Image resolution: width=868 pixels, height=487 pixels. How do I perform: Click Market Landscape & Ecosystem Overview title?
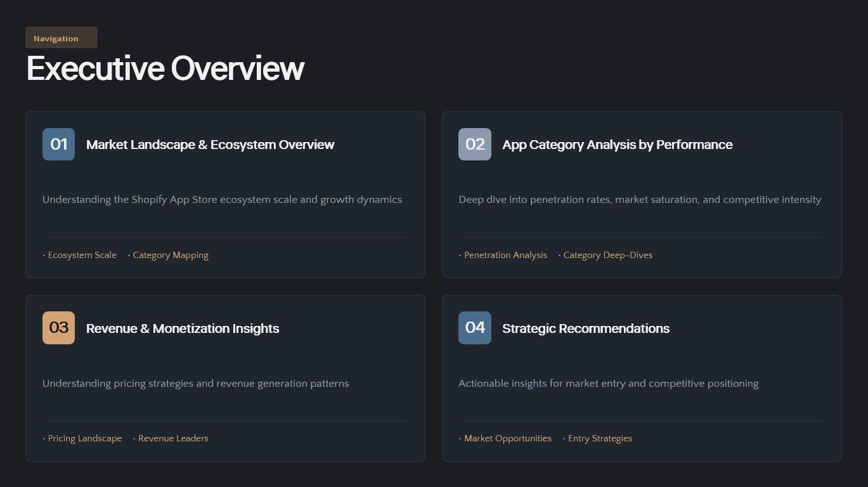tap(210, 145)
